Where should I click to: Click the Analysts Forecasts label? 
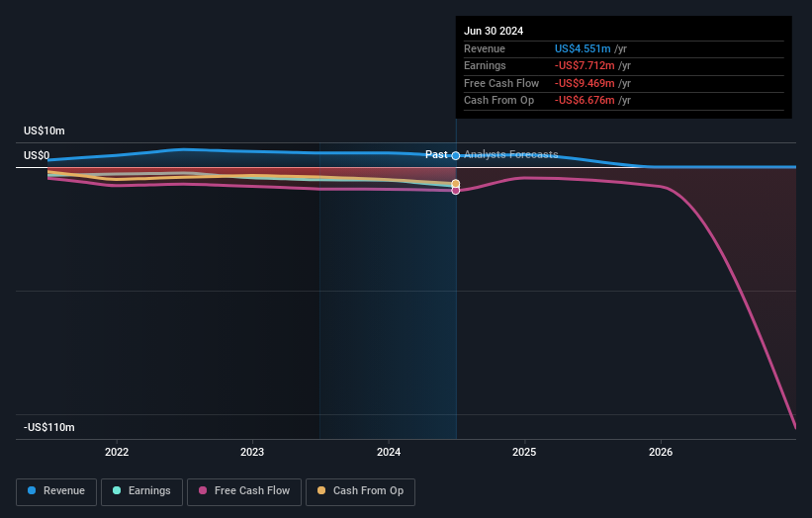pos(511,154)
